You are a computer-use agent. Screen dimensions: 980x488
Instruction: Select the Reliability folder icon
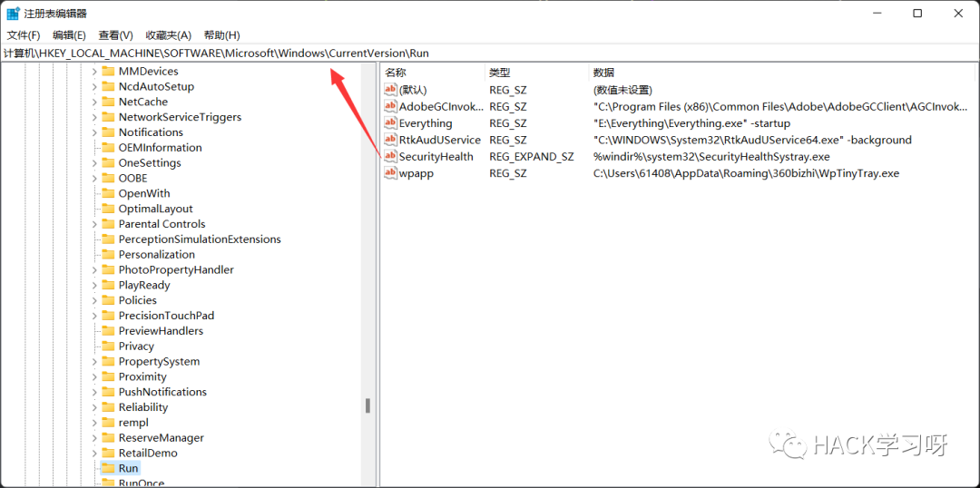pos(108,407)
